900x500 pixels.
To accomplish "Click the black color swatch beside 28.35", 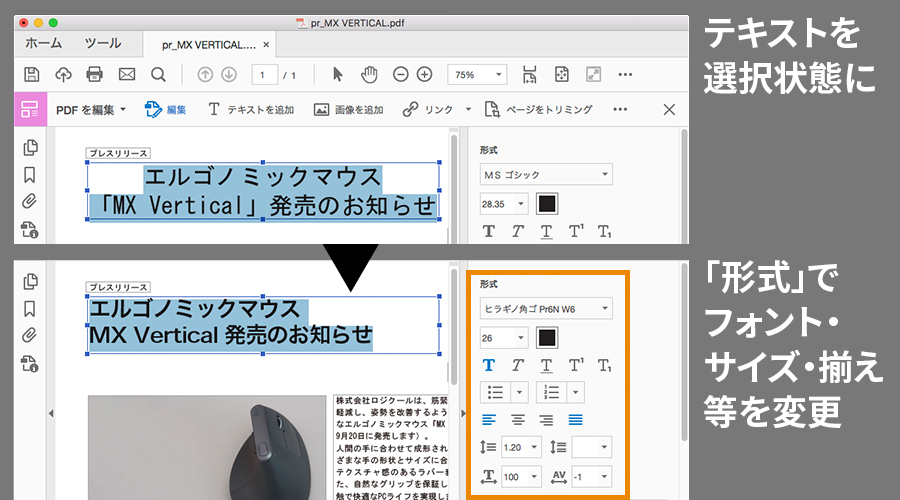I will coord(547,204).
